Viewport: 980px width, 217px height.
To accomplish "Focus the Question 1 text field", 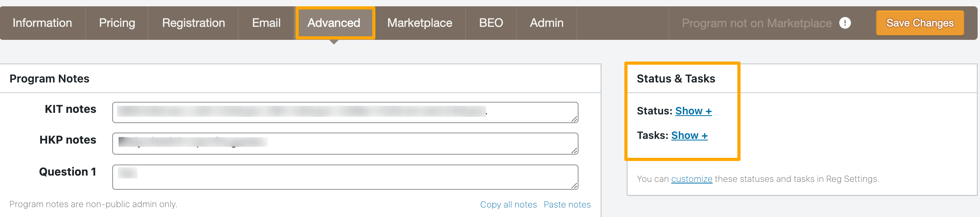I will pyautogui.click(x=345, y=177).
